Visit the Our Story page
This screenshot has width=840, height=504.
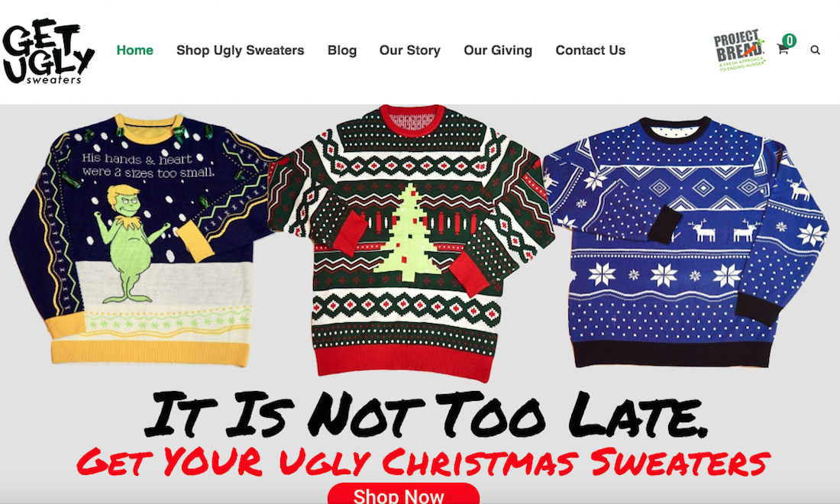point(410,50)
